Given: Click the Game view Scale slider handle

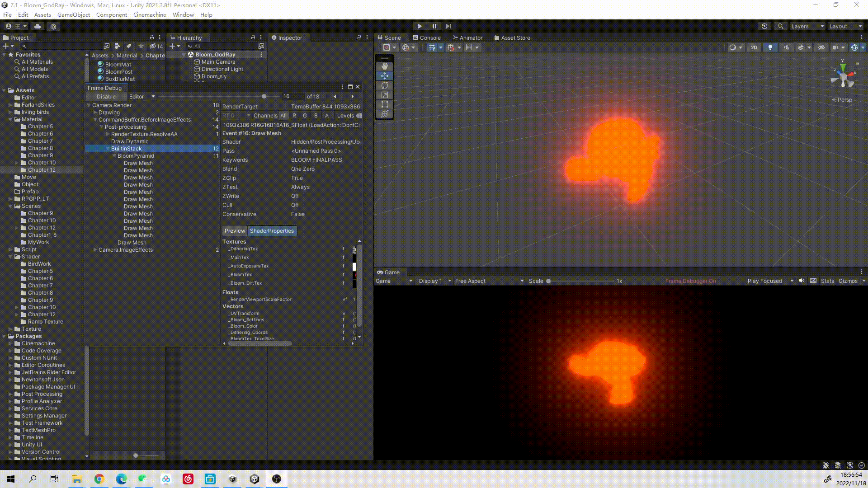Looking at the screenshot, I should (x=548, y=281).
